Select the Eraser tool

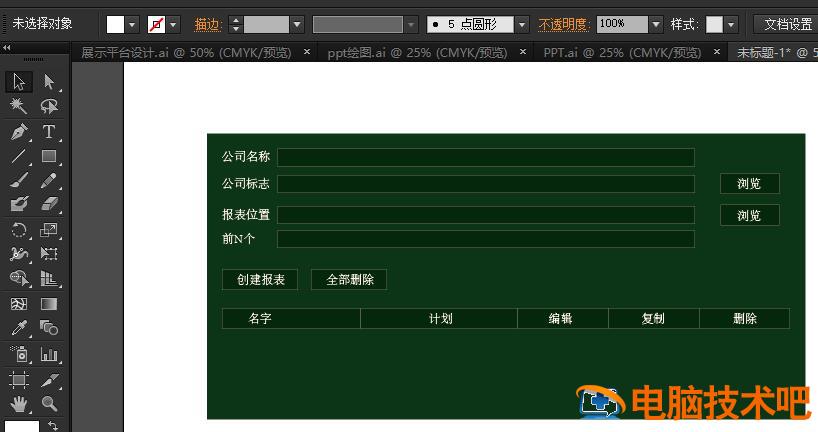click(49, 205)
